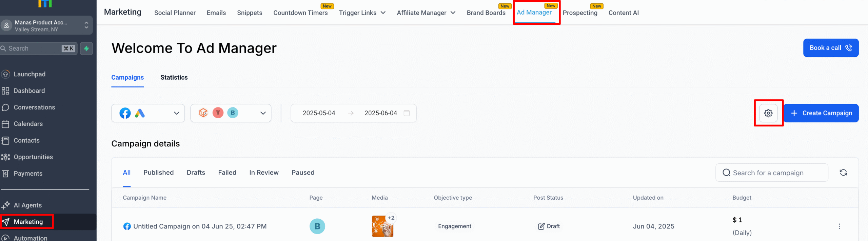Filter campaigns by Drafts tab

click(x=196, y=173)
